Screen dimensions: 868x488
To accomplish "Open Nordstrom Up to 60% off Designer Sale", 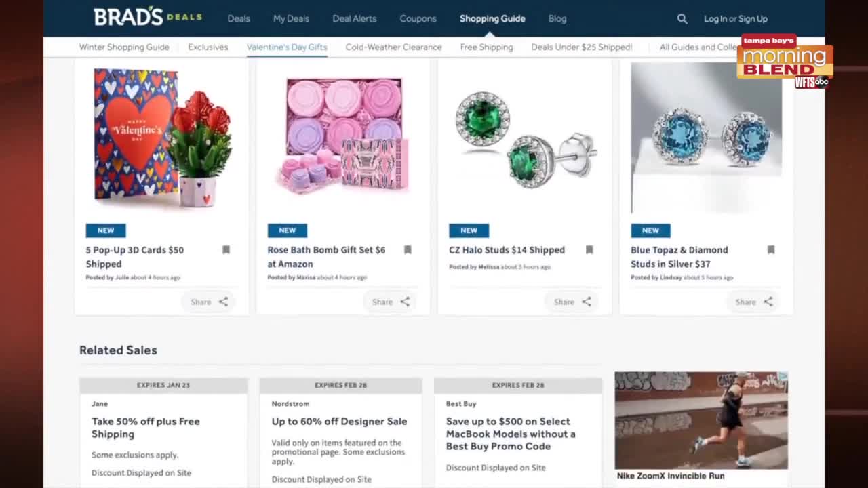I will pyautogui.click(x=340, y=422).
